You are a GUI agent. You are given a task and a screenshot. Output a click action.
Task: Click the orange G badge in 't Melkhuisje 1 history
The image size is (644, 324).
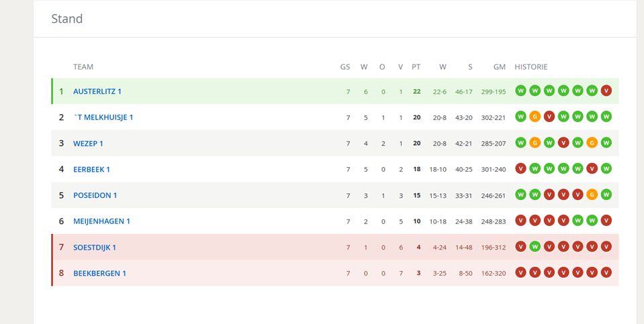pyautogui.click(x=535, y=117)
